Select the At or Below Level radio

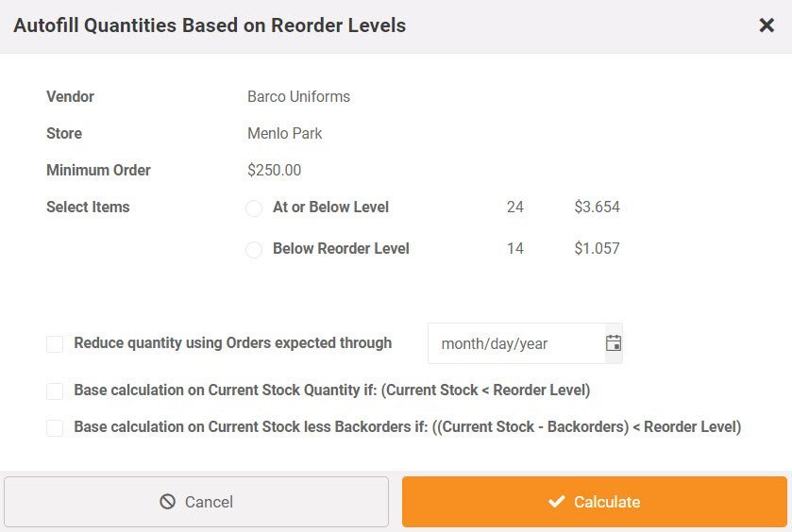(x=254, y=208)
